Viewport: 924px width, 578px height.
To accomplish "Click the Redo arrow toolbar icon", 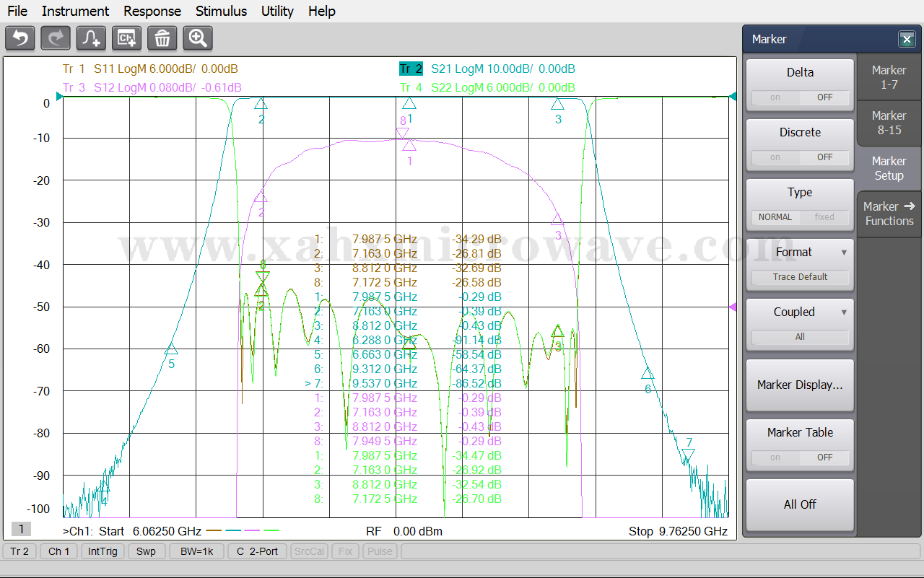I will tap(56, 38).
